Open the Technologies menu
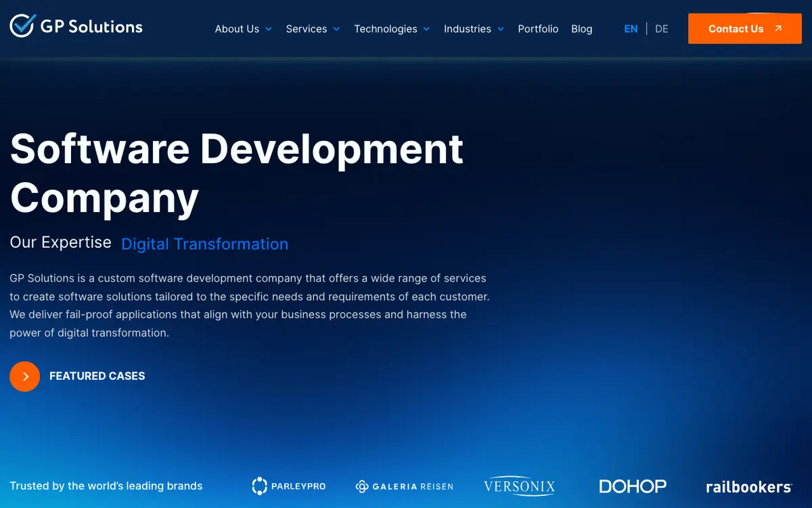The height and width of the screenshot is (508, 812). pyautogui.click(x=386, y=28)
